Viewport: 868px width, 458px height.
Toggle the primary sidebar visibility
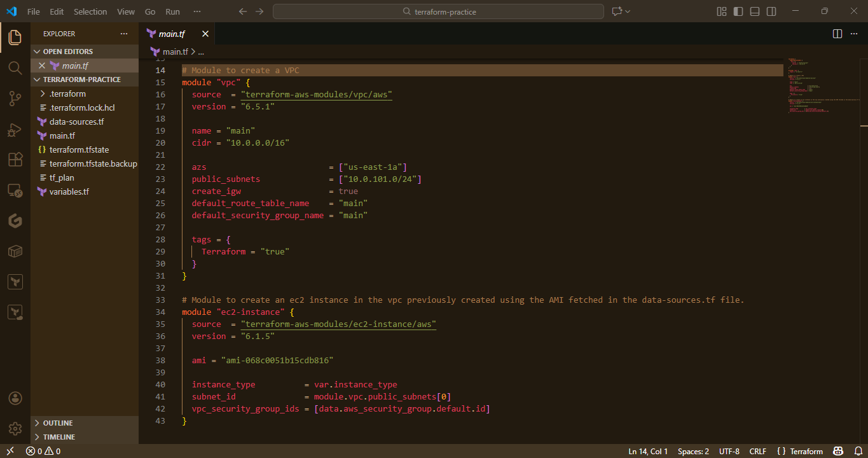[738, 11]
